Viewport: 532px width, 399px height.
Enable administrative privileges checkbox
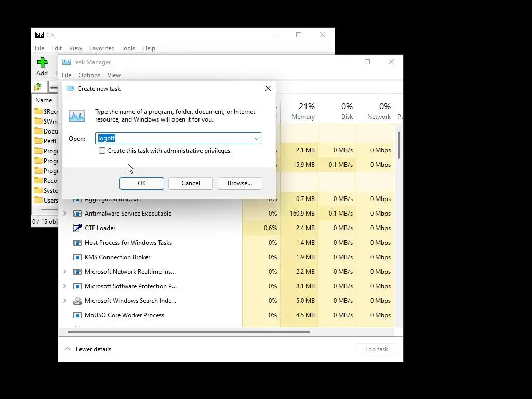[x=102, y=151]
